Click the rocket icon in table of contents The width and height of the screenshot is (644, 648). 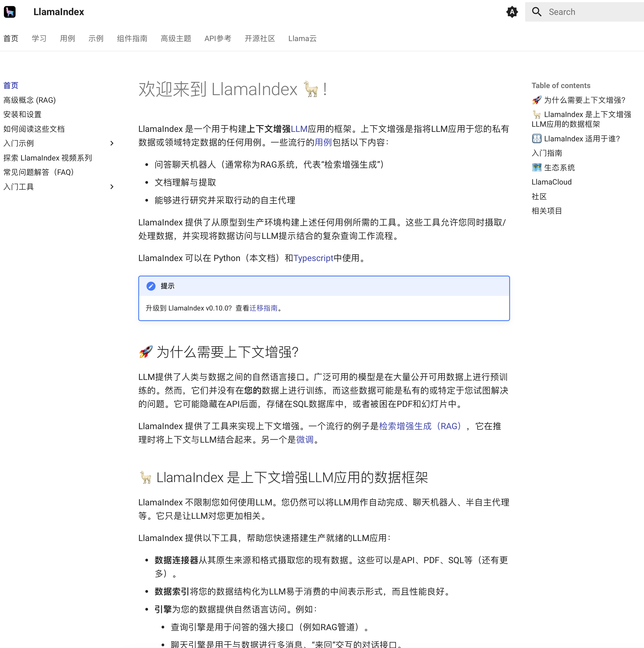(x=536, y=100)
